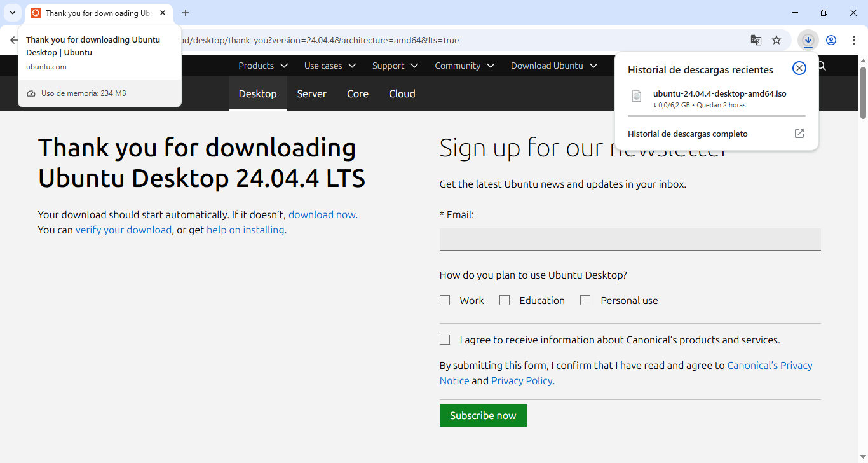Click the memory usage gauge icon

[x=31, y=93]
